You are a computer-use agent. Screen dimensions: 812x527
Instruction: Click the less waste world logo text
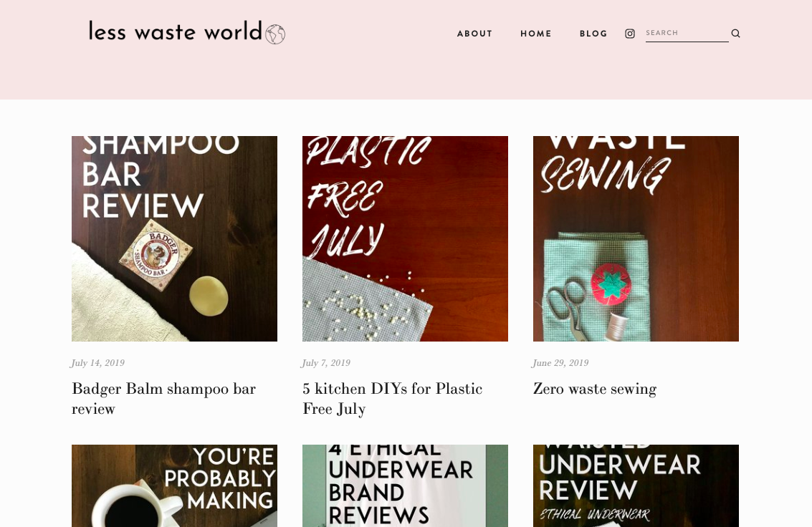(x=176, y=32)
